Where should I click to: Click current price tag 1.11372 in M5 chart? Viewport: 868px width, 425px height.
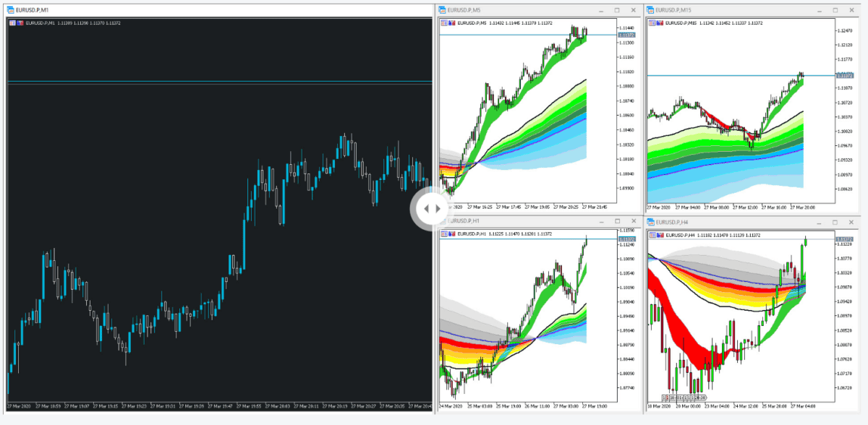pos(626,35)
